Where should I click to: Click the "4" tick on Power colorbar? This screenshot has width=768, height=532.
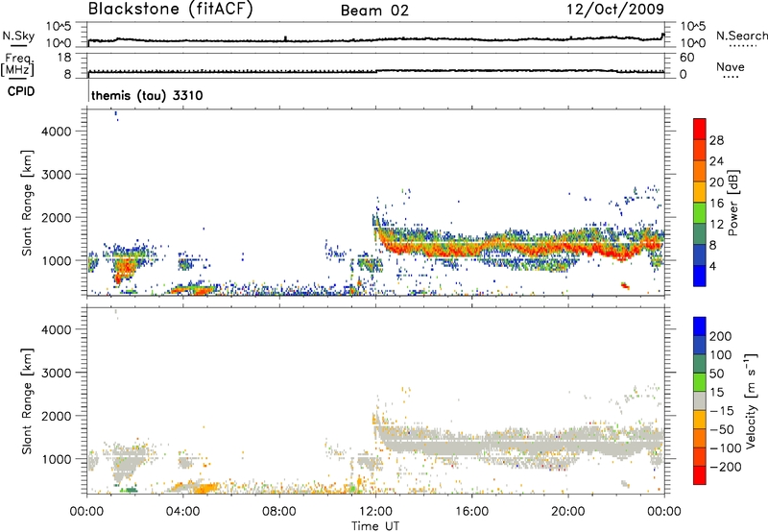[713, 266]
